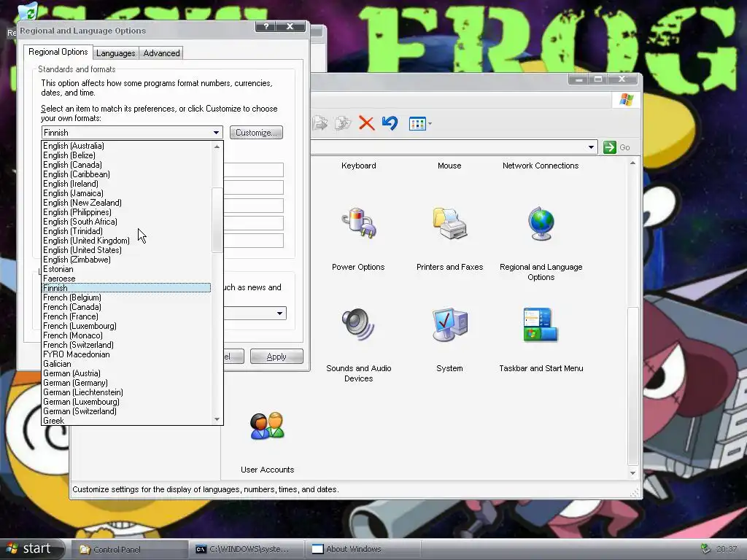Select English (United Kingdom) in list
This screenshot has width=747, height=560.
[x=126, y=241]
